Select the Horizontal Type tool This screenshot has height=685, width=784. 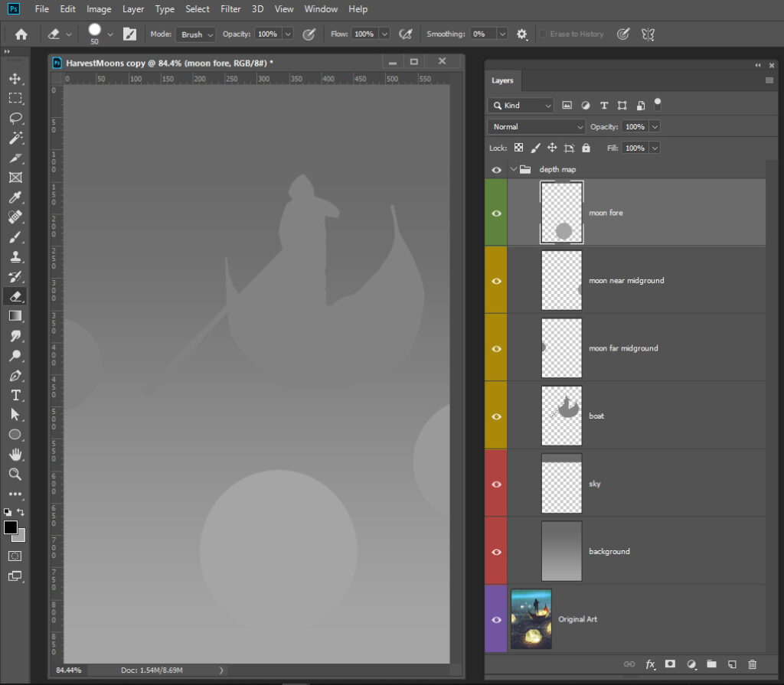(x=15, y=395)
